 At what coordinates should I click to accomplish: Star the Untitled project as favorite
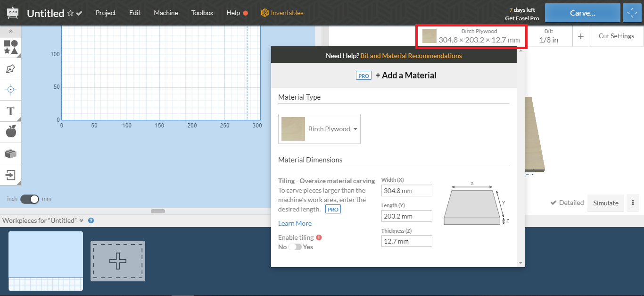[70, 13]
